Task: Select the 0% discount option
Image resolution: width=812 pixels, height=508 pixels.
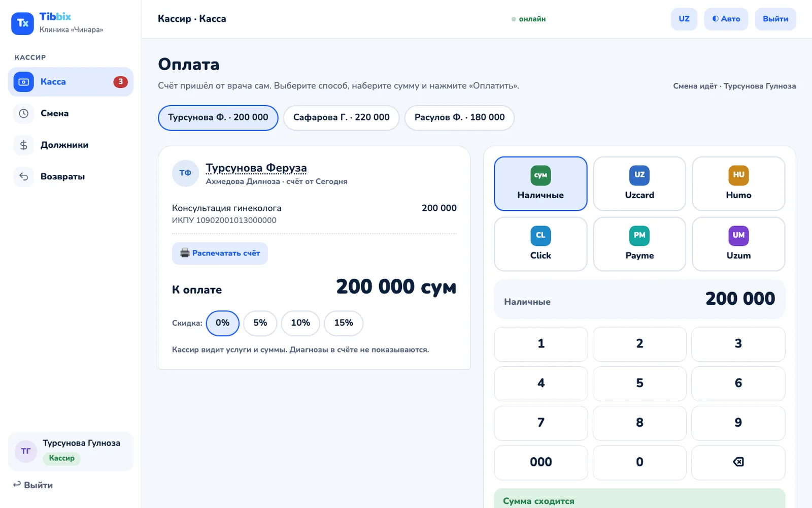Action: tap(222, 323)
